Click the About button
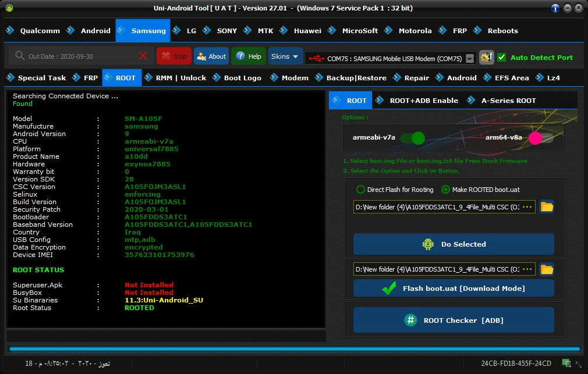 [x=211, y=56]
